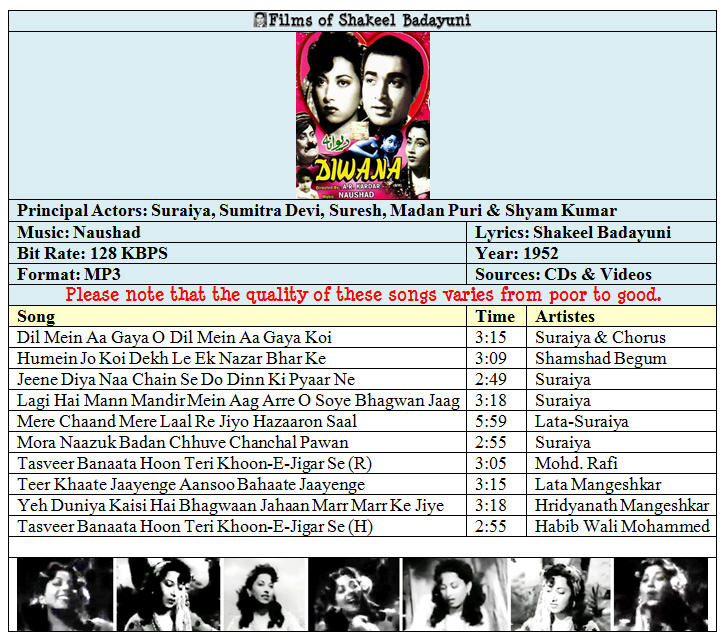Click artiste Lata-Suraiya

(582, 421)
